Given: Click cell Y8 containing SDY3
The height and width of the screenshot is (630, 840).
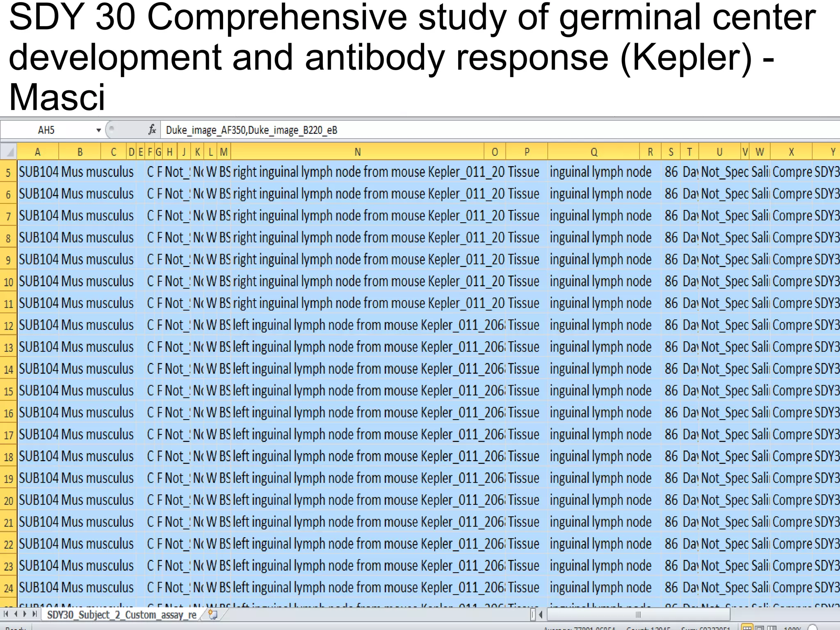Looking at the screenshot, I should pos(826,237).
